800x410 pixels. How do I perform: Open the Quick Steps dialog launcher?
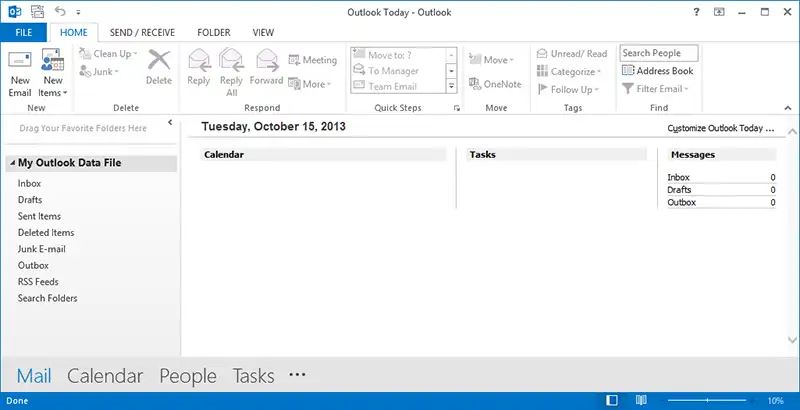point(457,108)
